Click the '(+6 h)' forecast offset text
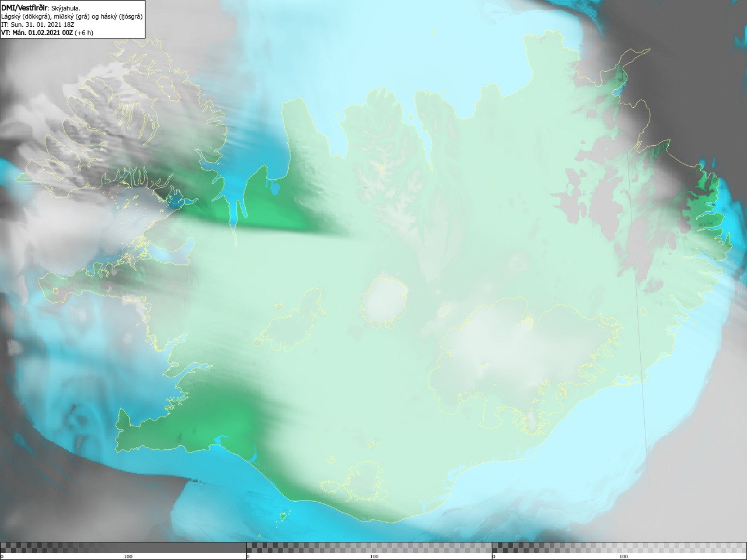 (x=84, y=33)
